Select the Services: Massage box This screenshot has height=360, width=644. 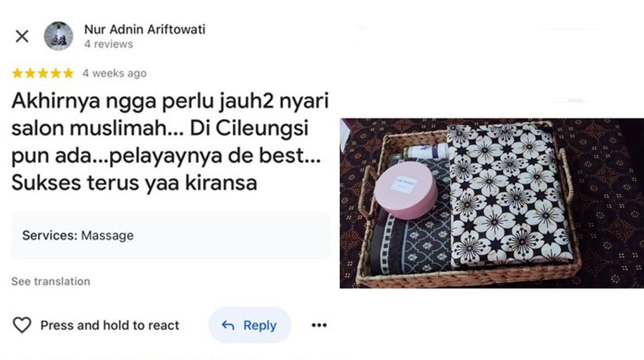(x=170, y=235)
